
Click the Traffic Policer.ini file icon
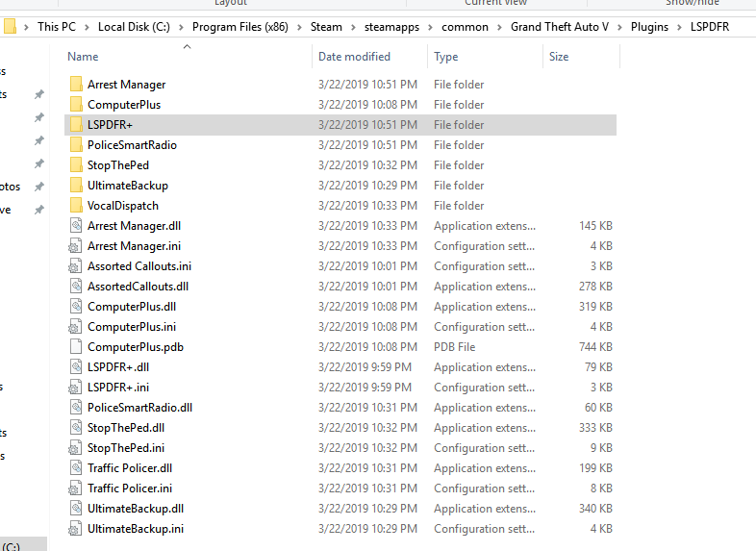pos(75,488)
